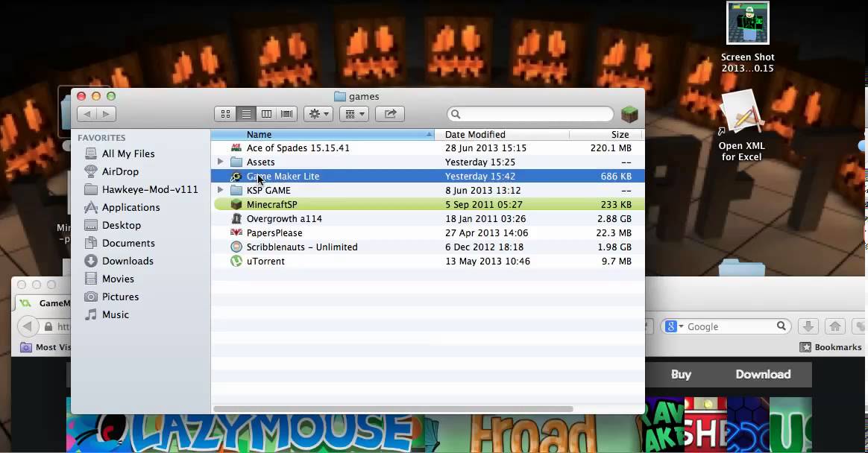Open Pictures in sidebar
Viewport: 868px width, 453px height.
120,297
